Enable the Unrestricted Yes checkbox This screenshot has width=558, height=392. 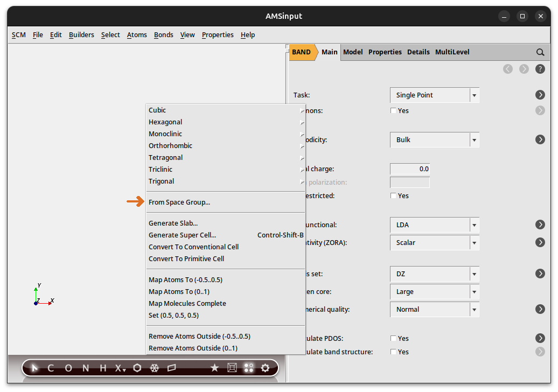tap(393, 196)
